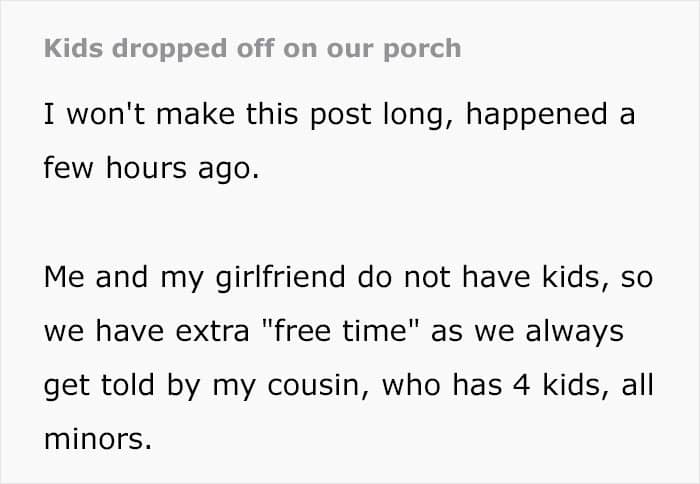
Task: Click the word 'Me' starting the second paragraph
Action: click(64, 277)
